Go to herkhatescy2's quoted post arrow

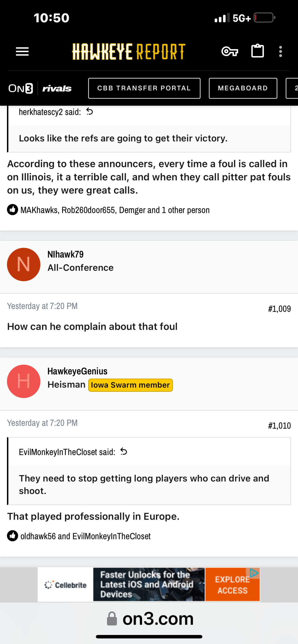[x=90, y=112]
